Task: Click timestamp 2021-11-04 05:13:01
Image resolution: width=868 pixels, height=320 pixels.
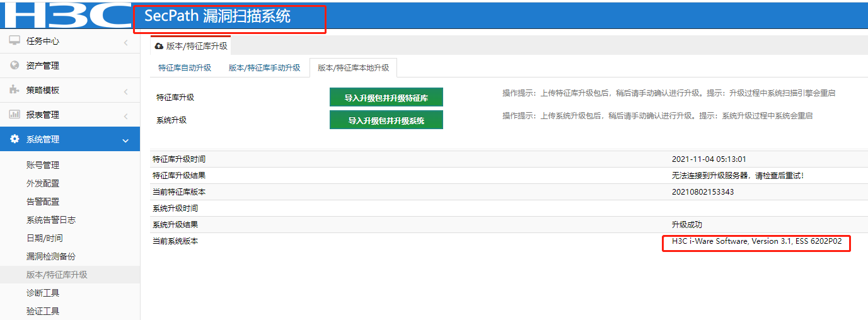Action: pyautogui.click(x=709, y=159)
